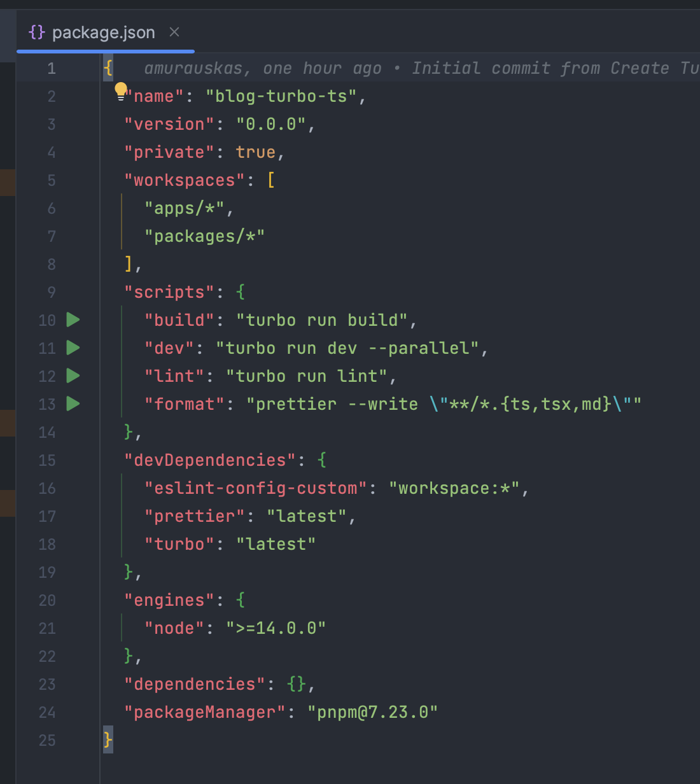
Task: Collapse the workspaces array at its bracket
Action: tap(271, 180)
